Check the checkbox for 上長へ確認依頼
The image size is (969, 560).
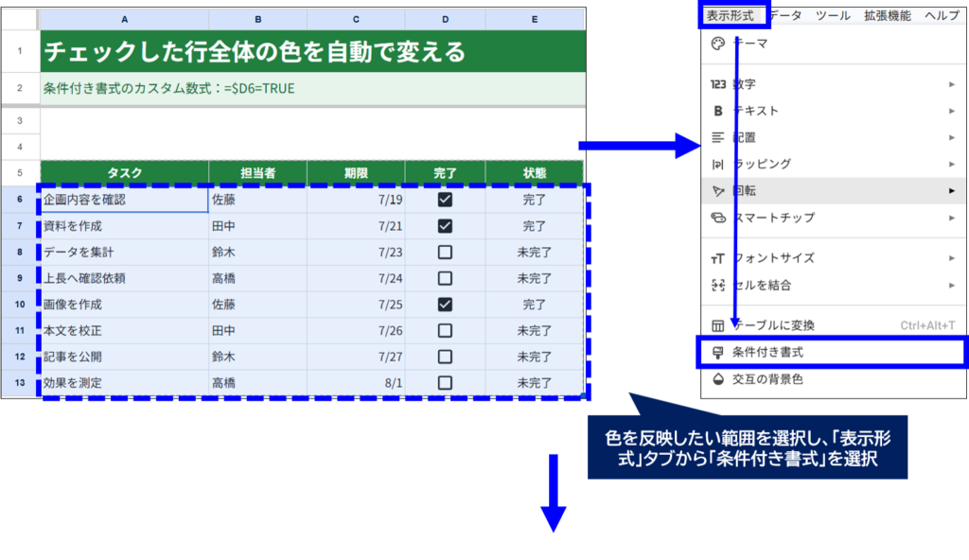pyautogui.click(x=445, y=278)
